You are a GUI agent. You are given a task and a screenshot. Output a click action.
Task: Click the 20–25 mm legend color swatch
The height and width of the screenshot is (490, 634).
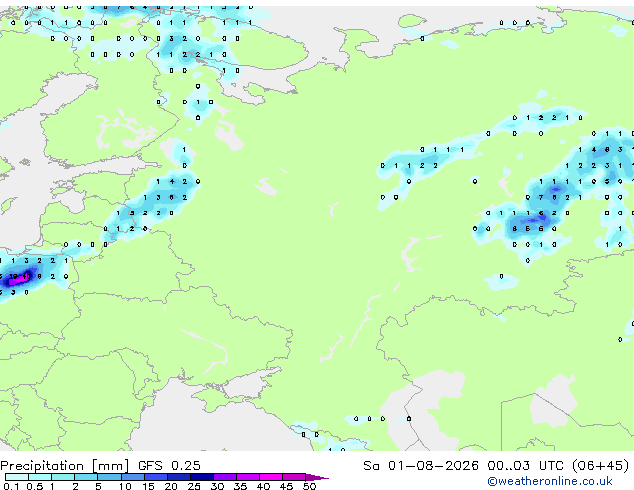pyautogui.click(x=179, y=477)
